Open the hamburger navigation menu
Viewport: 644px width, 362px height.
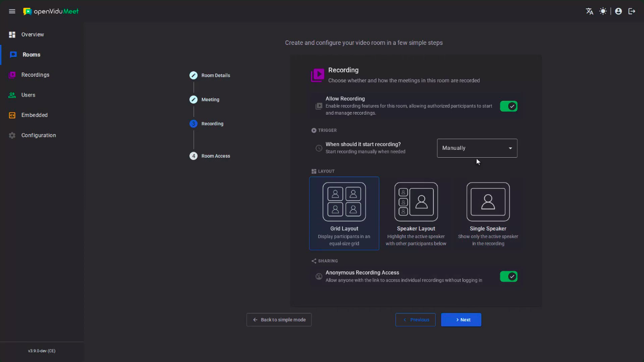click(x=12, y=11)
